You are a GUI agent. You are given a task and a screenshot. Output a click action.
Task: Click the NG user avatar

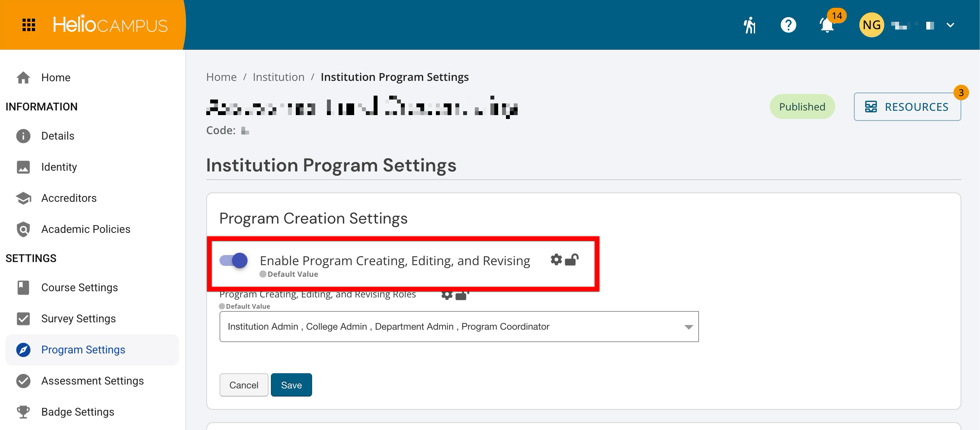click(x=871, y=25)
